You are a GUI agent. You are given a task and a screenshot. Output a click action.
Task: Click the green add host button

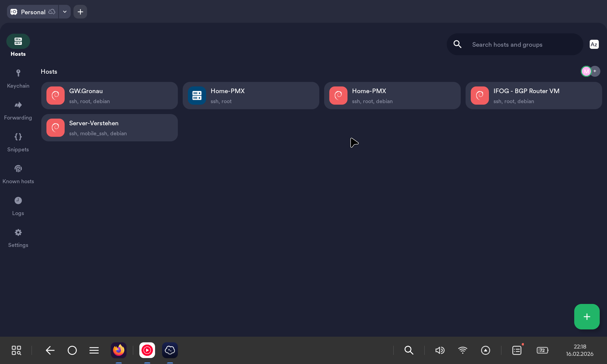pos(587,317)
